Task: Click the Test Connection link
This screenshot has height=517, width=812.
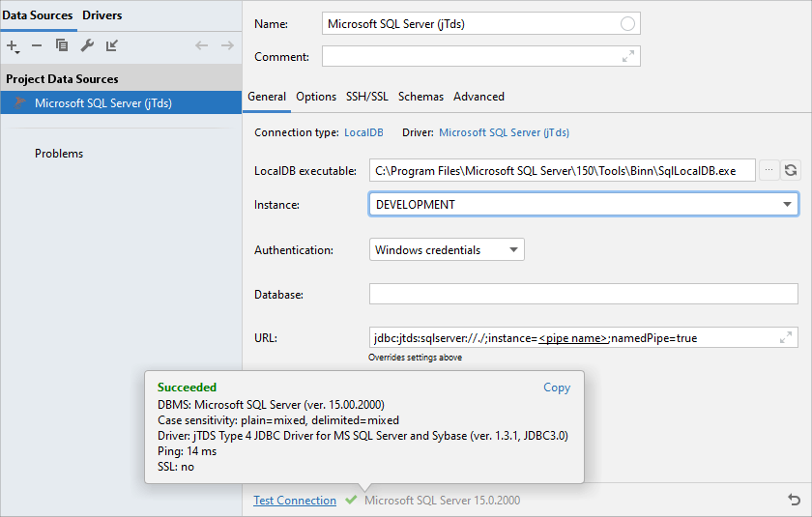Action: coord(295,501)
